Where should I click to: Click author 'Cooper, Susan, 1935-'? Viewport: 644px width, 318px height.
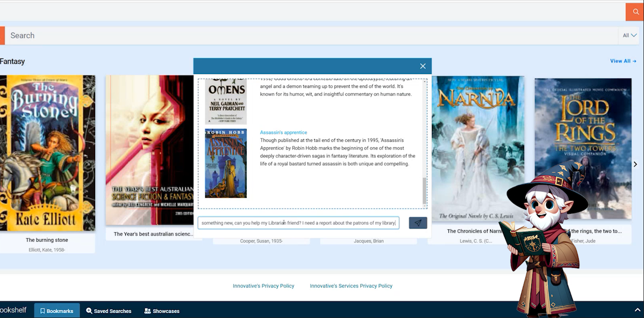click(261, 241)
